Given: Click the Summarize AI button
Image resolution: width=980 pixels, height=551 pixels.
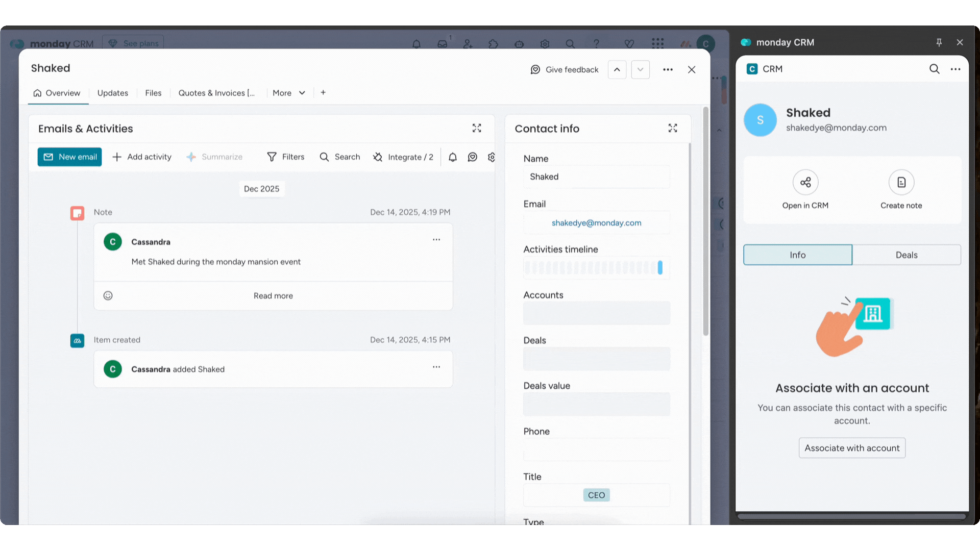Looking at the screenshot, I should 214,157.
